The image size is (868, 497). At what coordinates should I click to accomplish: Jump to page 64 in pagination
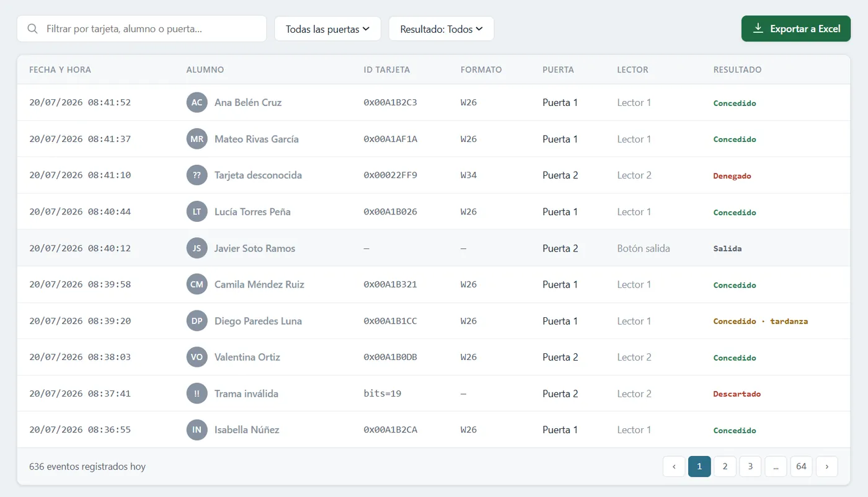[x=801, y=466]
